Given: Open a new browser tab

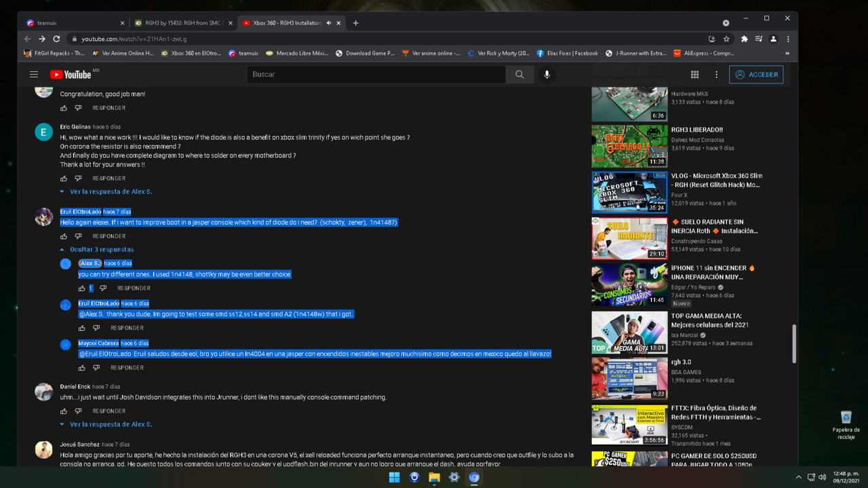Looking at the screenshot, I should pos(355,23).
